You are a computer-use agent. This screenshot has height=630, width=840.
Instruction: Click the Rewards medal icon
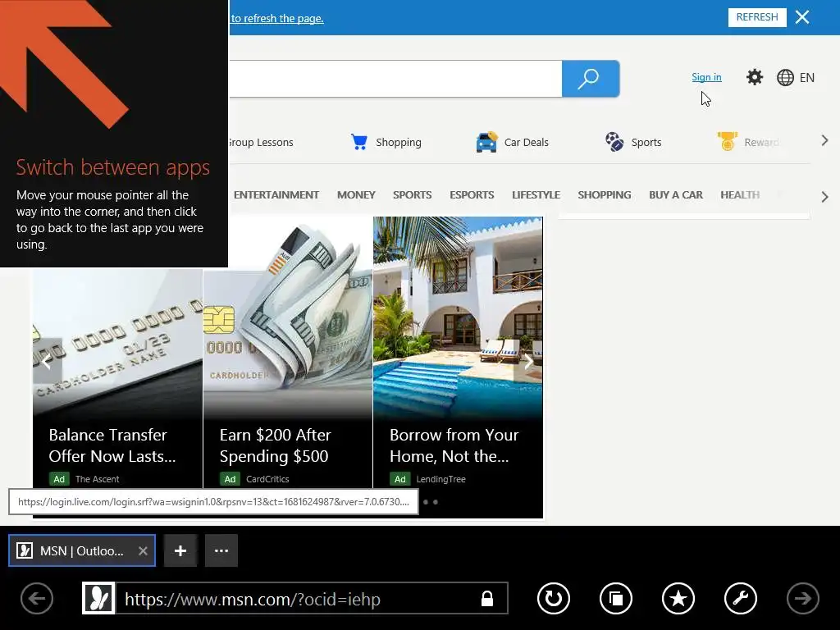coord(727,141)
